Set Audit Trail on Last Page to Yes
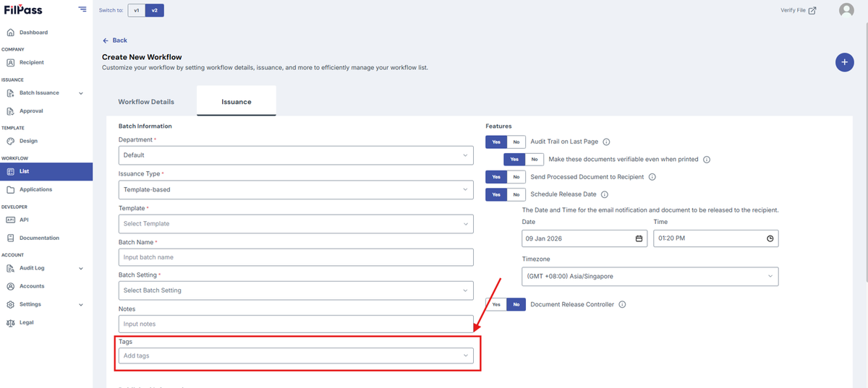868x388 pixels. [496, 142]
